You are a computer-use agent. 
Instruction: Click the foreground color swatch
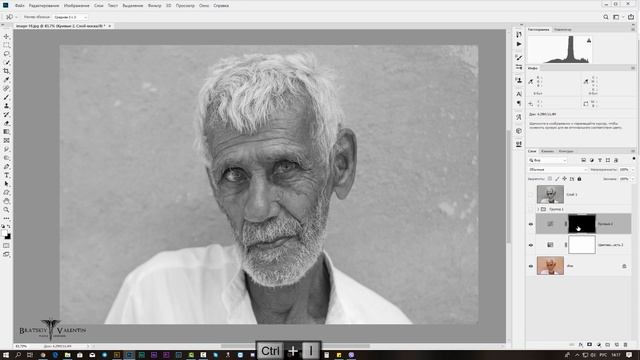tap(4, 233)
